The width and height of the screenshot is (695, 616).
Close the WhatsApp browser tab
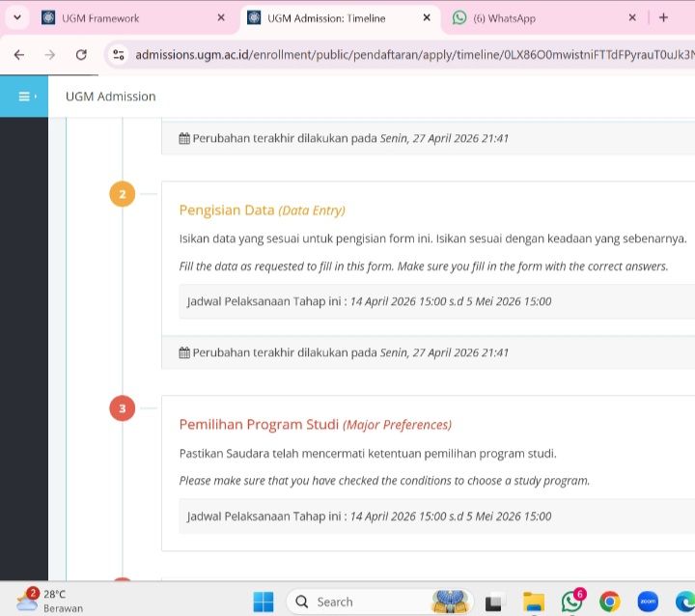pos(632,17)
